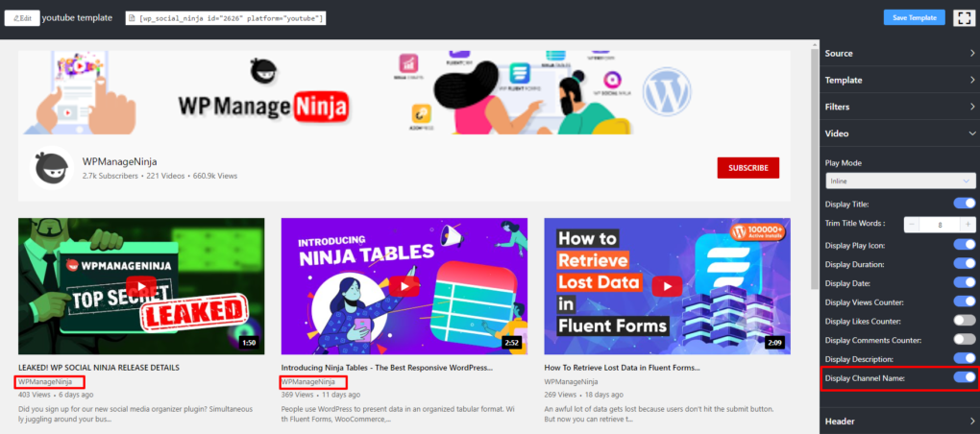The height and width of the screenshot is (434, 980).
Task: Expand the Template section
Action: tap(899, 80)
